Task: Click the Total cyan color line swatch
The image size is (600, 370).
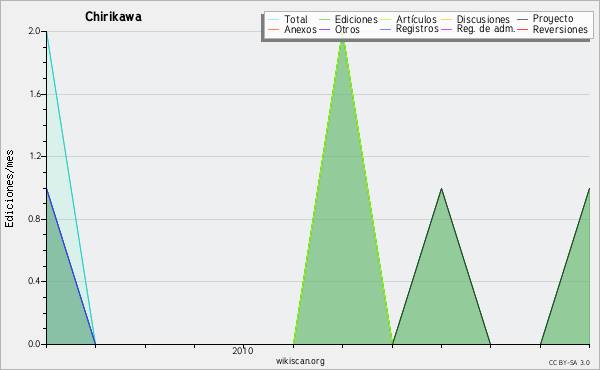Action: point(274,19)
